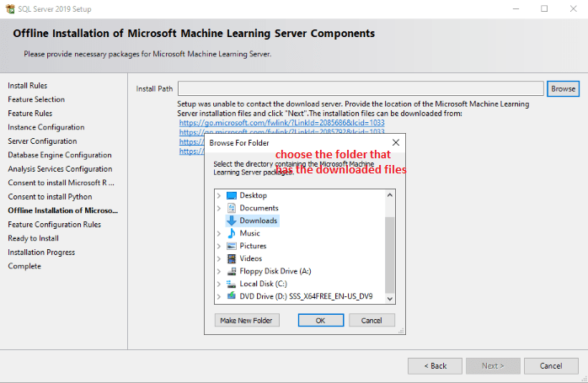588x383 pixels.
Task: Select the Music folder label
Action: (249, 233)
